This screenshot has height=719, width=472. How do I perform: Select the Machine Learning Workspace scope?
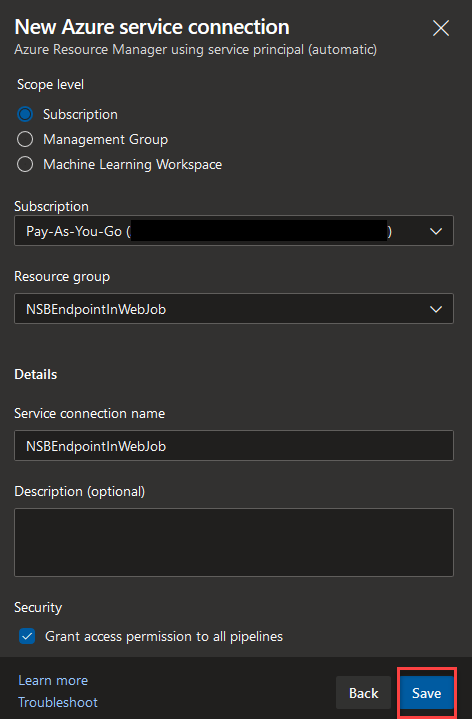click(x=25, y=164)
